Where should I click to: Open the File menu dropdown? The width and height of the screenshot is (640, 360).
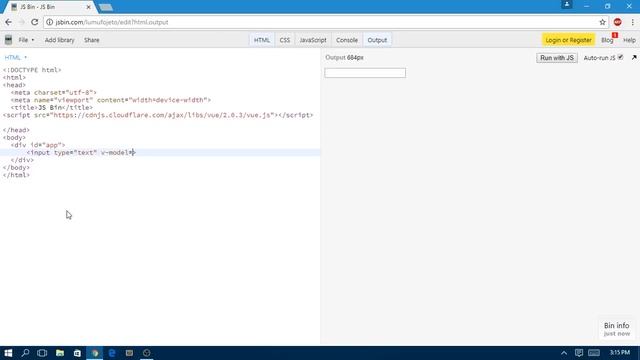(26, 40)
